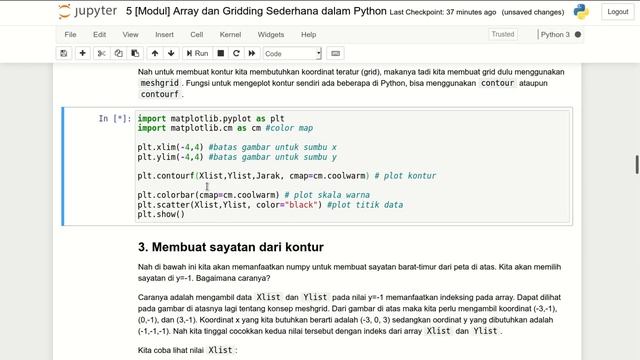The width and height of the screenshot is (640, 360).
Task: Open the View menu
Action: coord(130,35)
